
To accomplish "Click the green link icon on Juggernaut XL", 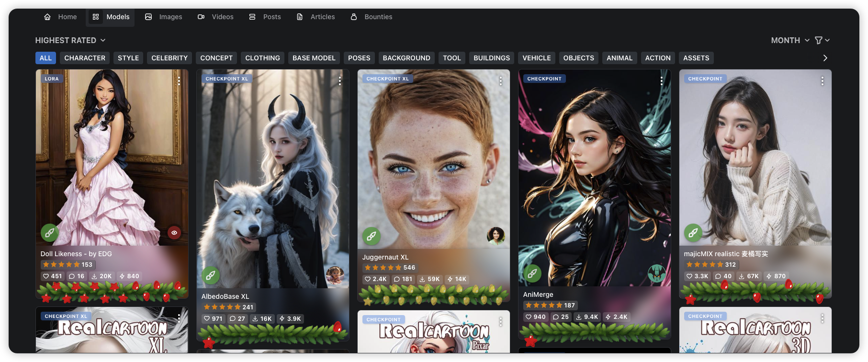I will coord(372,236).
